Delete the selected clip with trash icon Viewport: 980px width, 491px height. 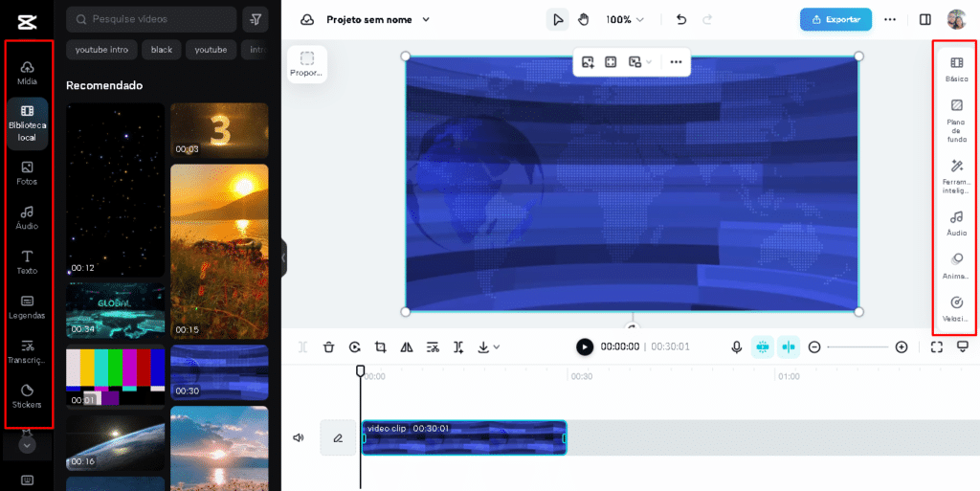tap(329, 346)
